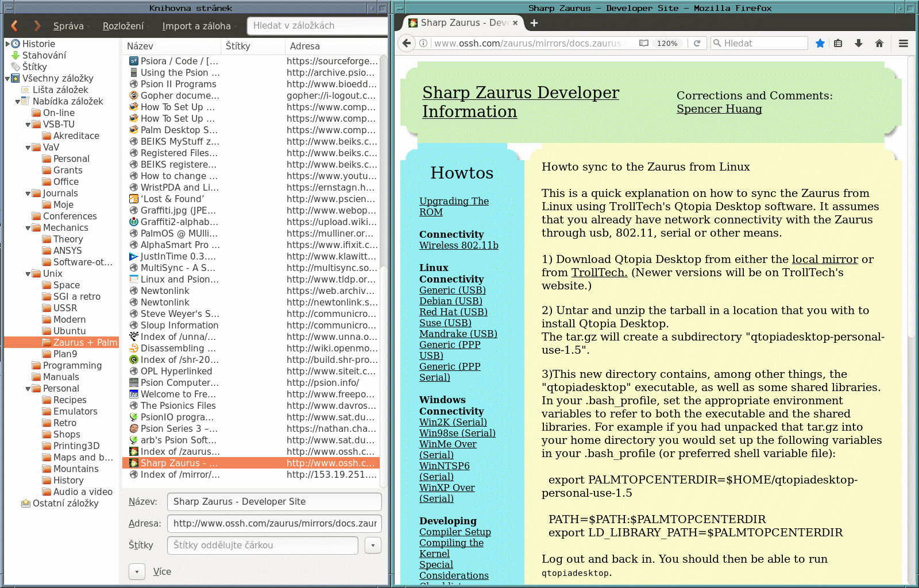Open the downloads arrow in the toolbar
Image resolution: width=919 pixels, height=588 pixels.
click(x=858, y=43)
